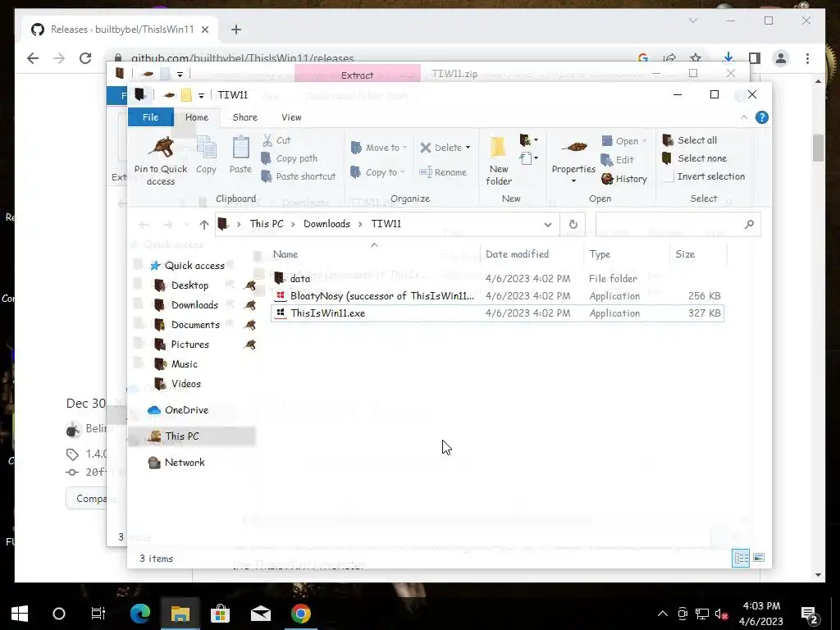Create a New folder
840x630 pixels.
pos(498,161)
